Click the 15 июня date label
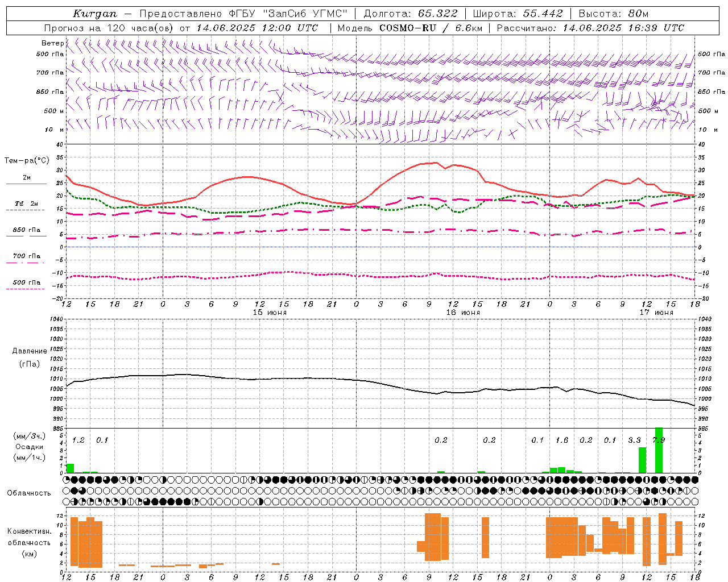Image resolution: width=728 pixels, height=582 pixels. click(270, 313)
